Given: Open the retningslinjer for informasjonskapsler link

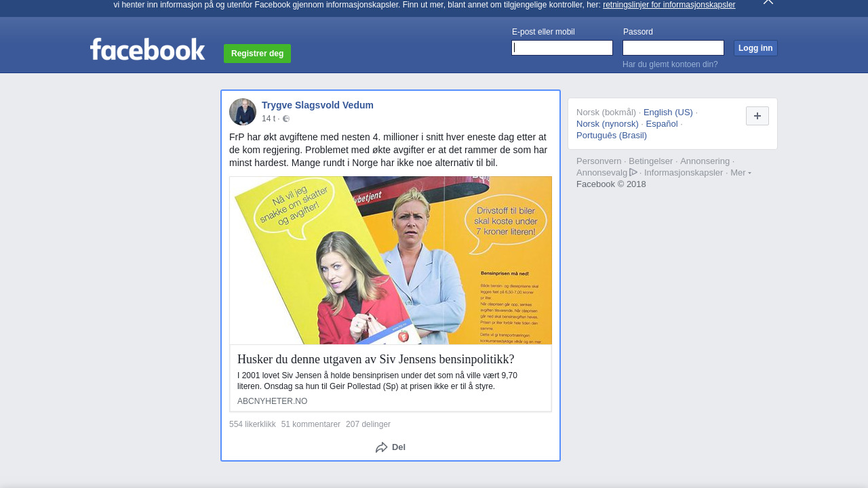Looking at the screenshot, I should pyautogui.click(x=669, y=5).
